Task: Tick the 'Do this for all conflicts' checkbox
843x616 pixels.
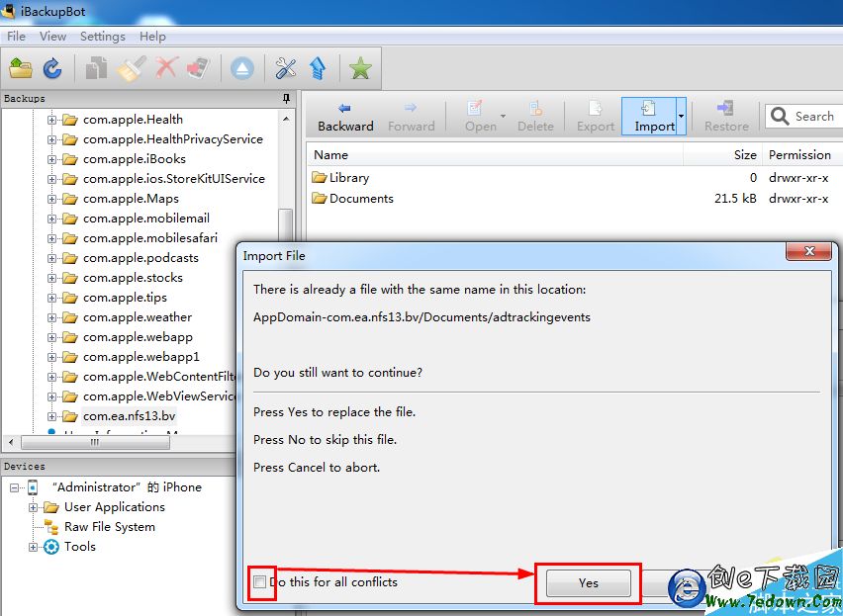Action: [259, 581]
